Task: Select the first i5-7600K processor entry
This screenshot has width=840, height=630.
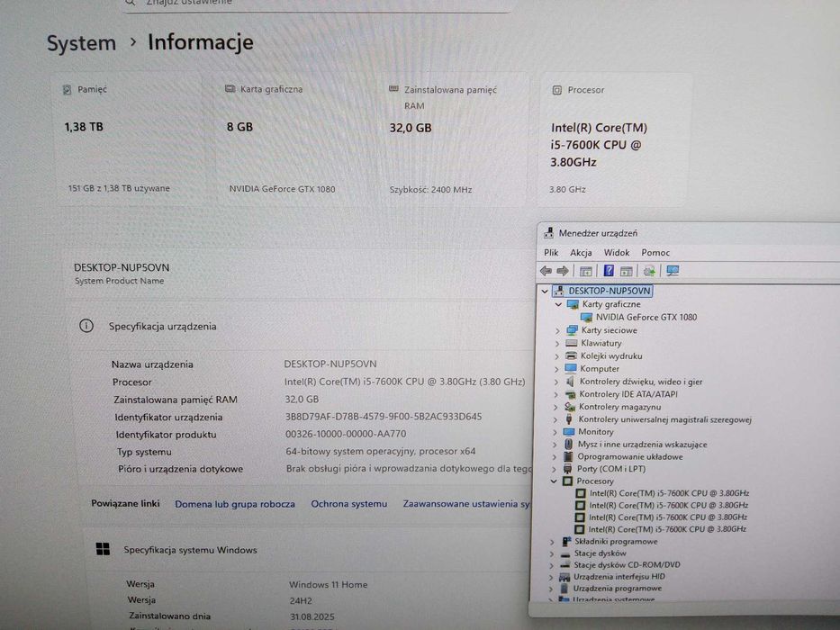Action: click(669, 493)
